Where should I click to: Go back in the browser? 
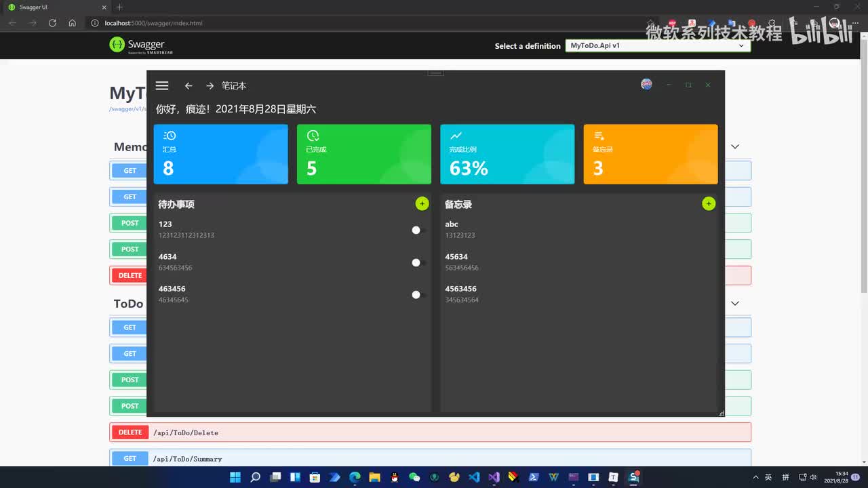point(12,23)
